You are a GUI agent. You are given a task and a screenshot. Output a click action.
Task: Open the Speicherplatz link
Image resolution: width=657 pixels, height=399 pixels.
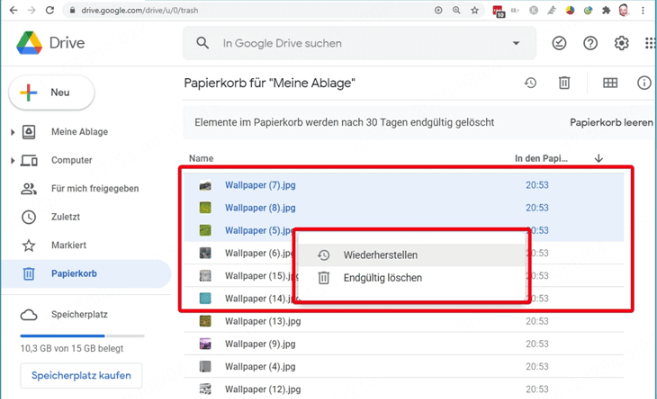point(79,314)
